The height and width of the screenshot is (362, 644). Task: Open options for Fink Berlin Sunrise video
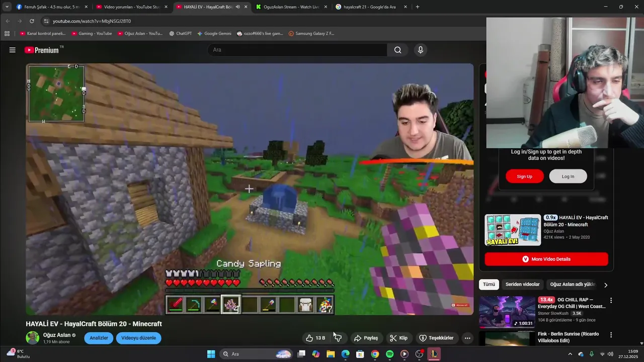611,335
